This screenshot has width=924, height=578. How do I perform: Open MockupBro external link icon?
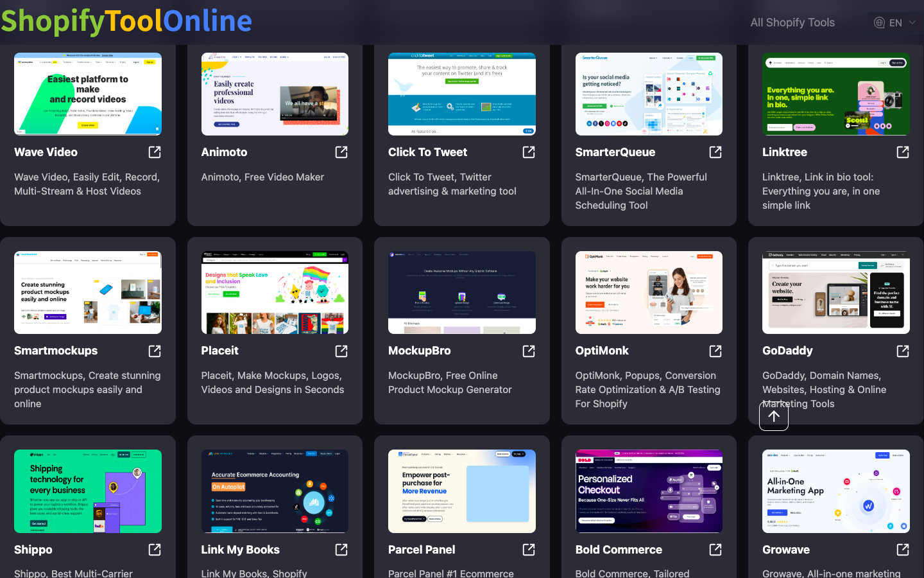coord(529,351)
